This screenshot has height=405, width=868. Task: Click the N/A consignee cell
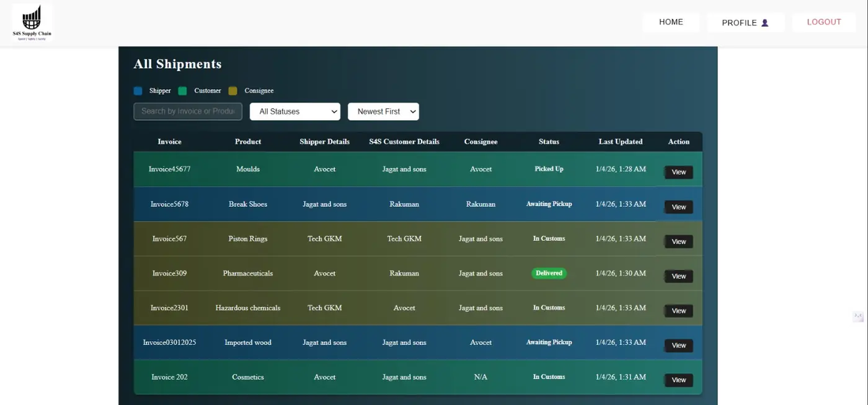[x=480, y=377]
